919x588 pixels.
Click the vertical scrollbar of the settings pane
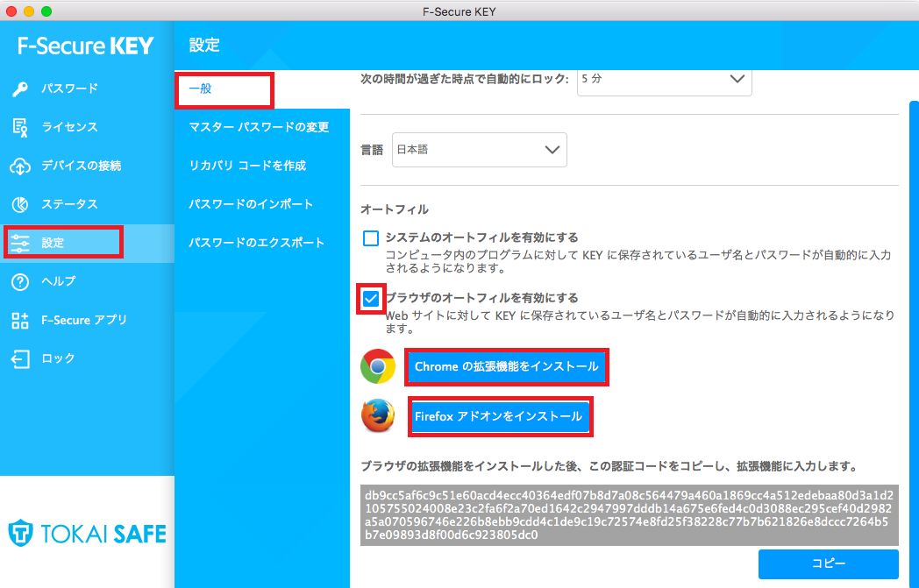point(914,344)
